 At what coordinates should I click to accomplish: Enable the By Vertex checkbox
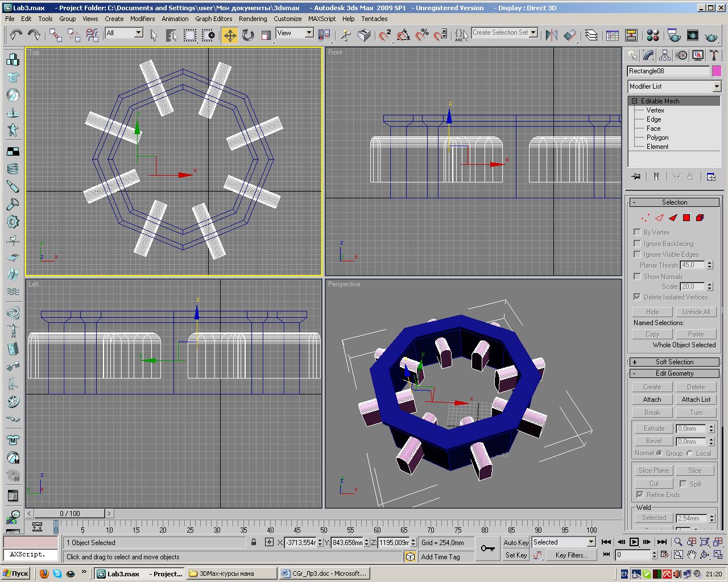[637, 232]
